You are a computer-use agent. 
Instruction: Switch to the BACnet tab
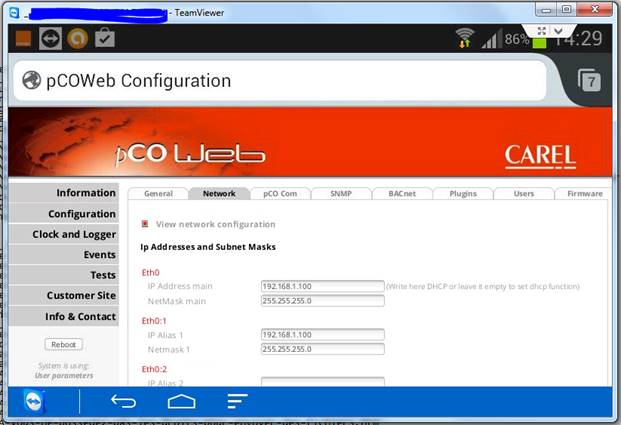[x=402, y=194]
